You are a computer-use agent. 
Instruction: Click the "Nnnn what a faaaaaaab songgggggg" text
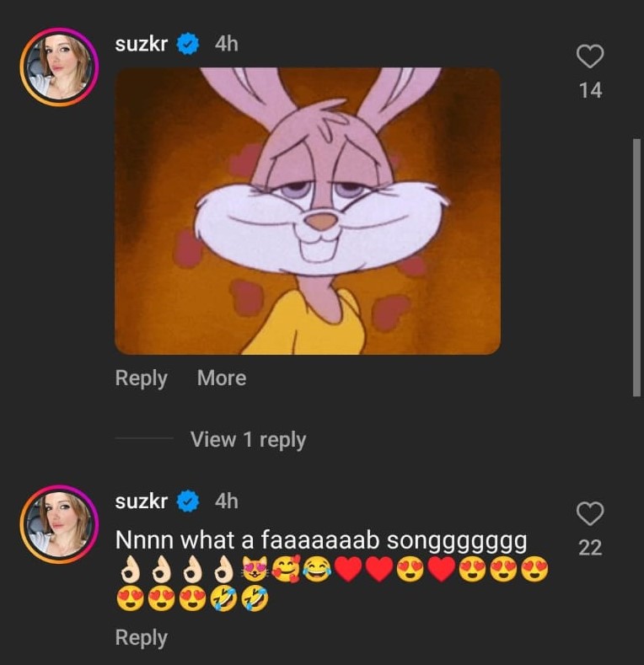click(x=320, y=539)
